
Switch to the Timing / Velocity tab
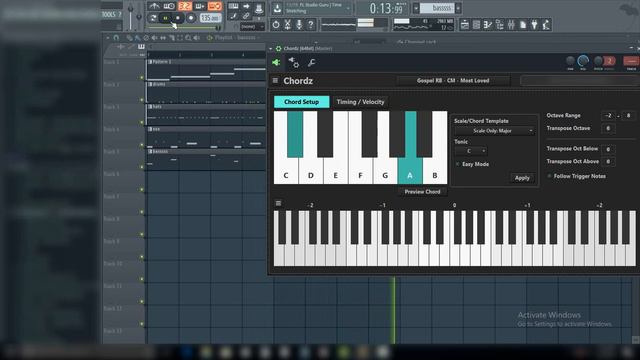(360, 102)
